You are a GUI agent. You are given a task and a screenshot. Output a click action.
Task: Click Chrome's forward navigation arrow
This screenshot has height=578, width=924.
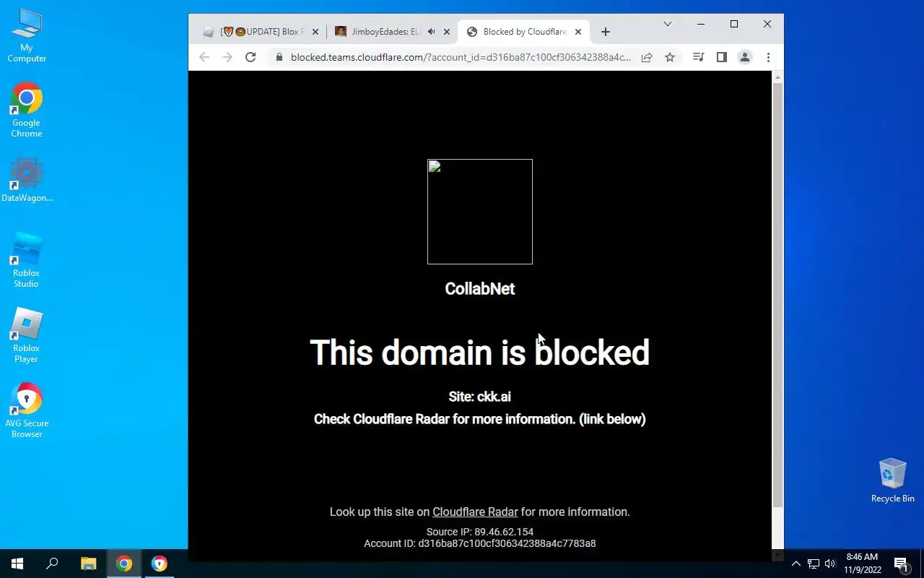point(227,57)
